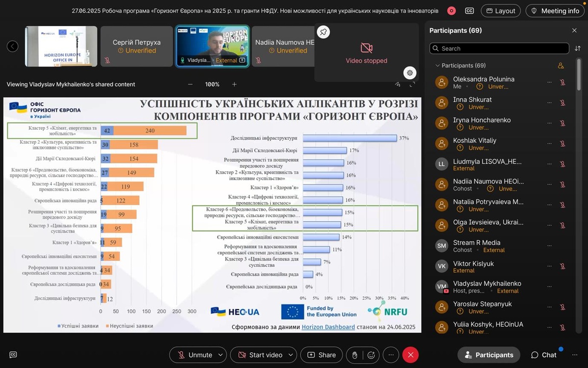Open self-view settings gear icon
The height and width of the screenshot is (368, 588).
(x=410, y=73)
